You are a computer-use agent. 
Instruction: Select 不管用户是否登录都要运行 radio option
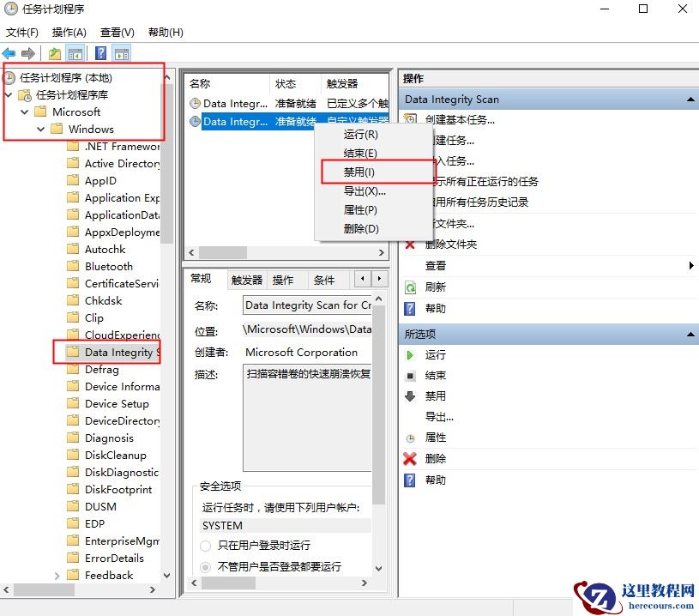(x=203, y=565)
